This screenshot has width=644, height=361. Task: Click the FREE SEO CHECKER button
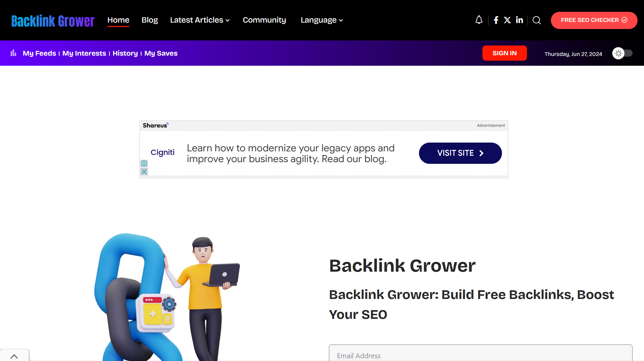(594, 20)
